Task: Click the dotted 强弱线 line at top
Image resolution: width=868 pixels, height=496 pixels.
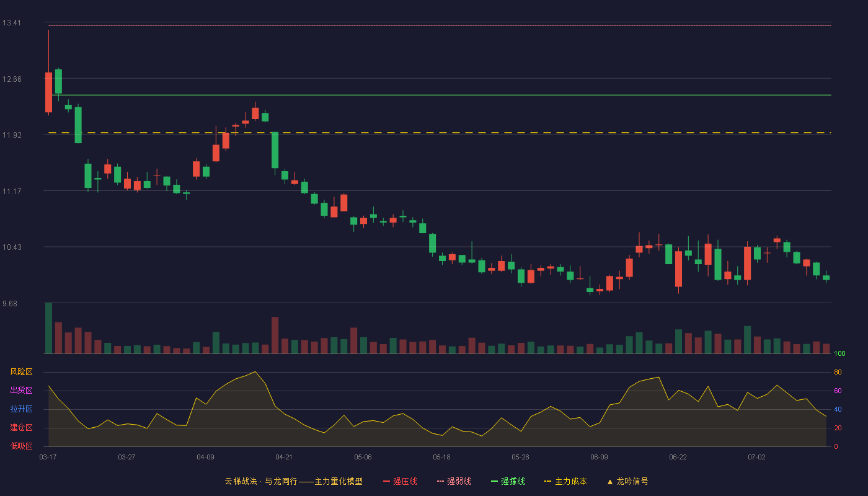Action: click(440, 25)
